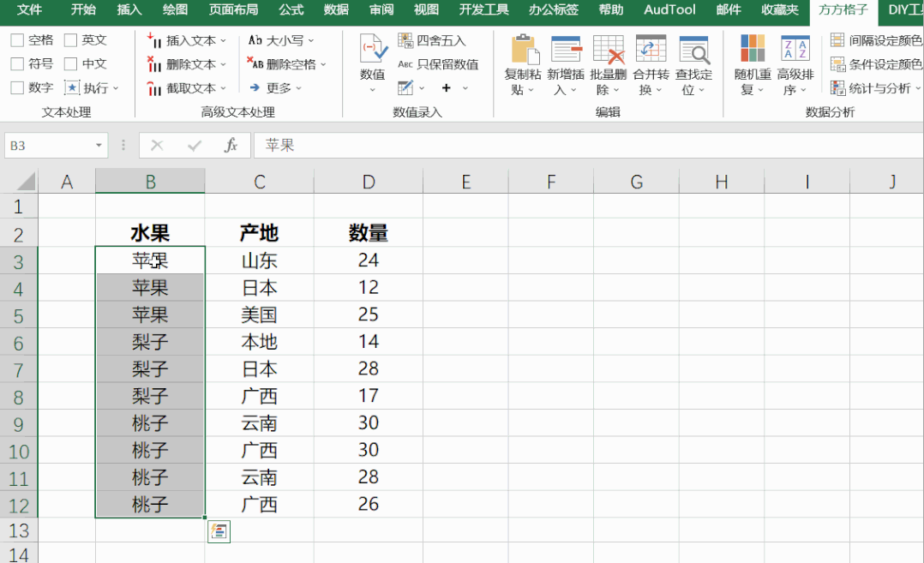
Task: Open the Name Box dropdown arrow
Action: point(99,146)
